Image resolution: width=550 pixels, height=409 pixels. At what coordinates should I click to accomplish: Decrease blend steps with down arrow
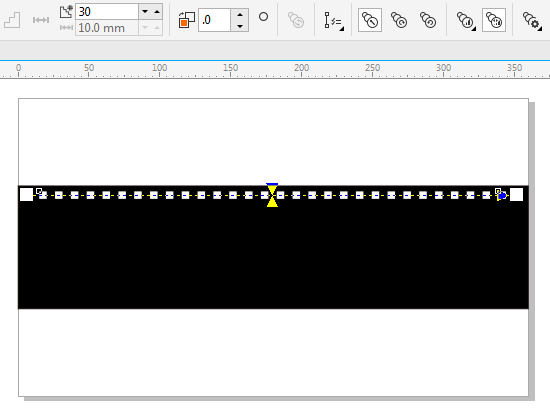point(145,12)
